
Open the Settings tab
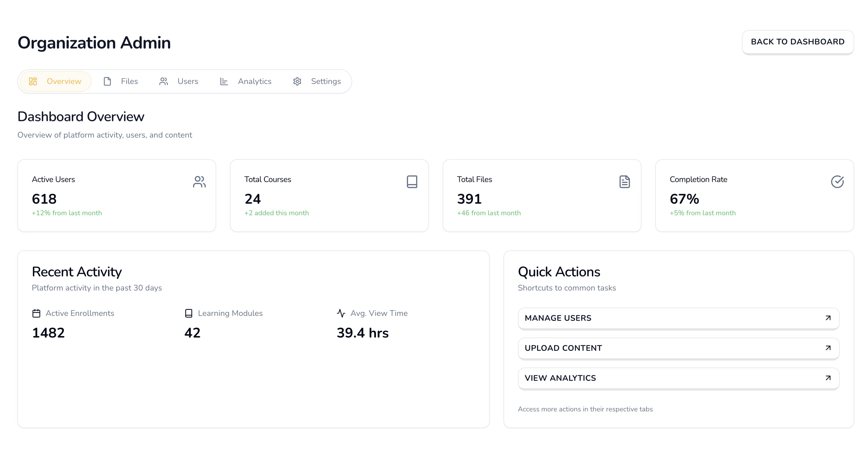coord(317,82)
